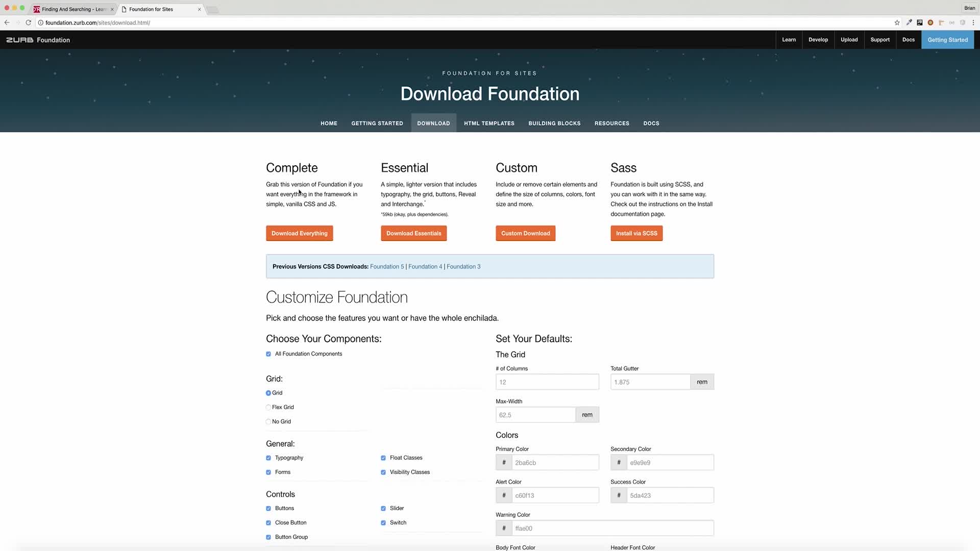Screen dimensions: 980x551
Task: Go to the HOME sub-navigation tab
Action: point(329,123)
